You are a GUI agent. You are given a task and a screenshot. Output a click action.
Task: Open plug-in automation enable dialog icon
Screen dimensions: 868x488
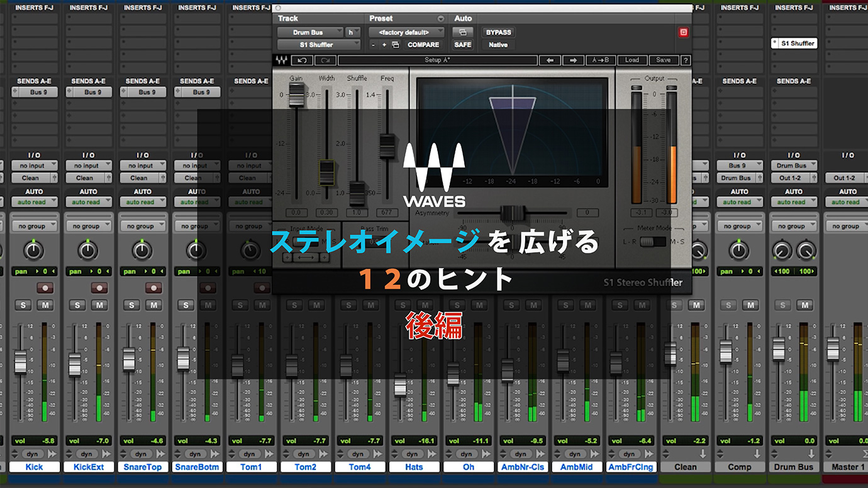click(462, 32)
